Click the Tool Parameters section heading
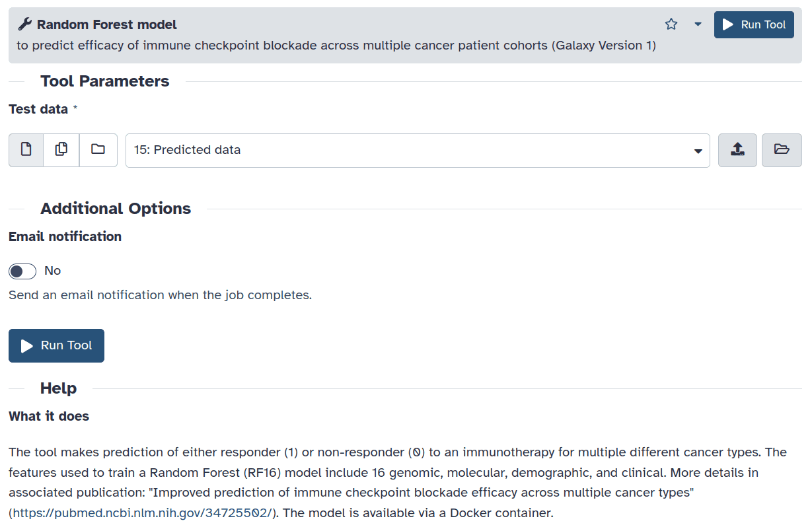 pyautogui.click(x=104, y=81)
